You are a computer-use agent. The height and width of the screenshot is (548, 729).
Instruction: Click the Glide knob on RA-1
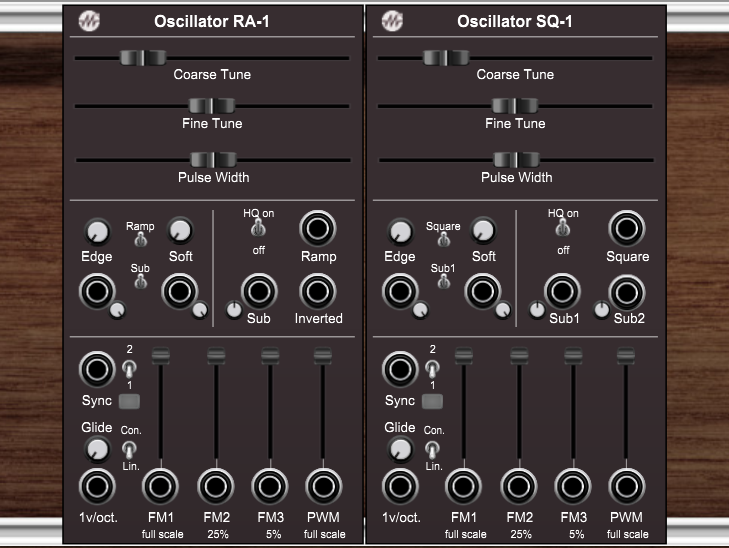pyautogui.click(x=97, y=449)
